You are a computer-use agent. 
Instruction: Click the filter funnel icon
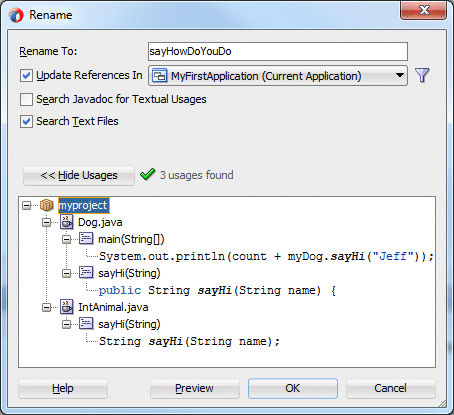coord(422,75)
